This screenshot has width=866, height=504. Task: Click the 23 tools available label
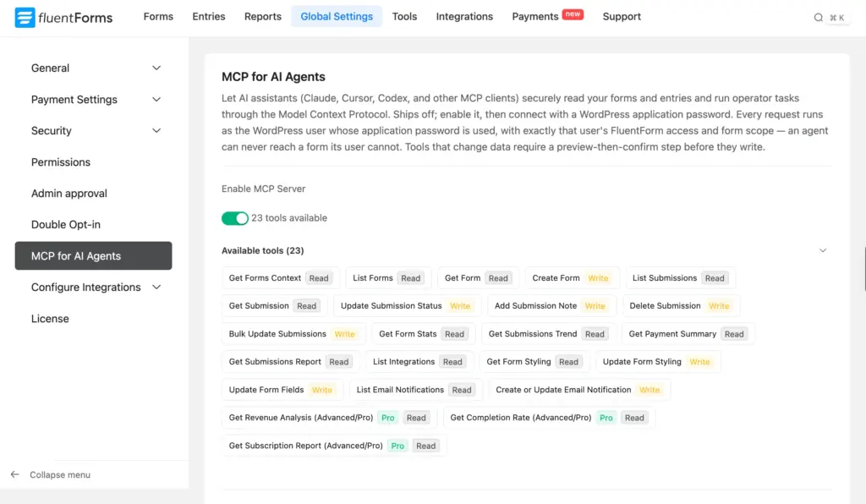(x=289, y=218)
